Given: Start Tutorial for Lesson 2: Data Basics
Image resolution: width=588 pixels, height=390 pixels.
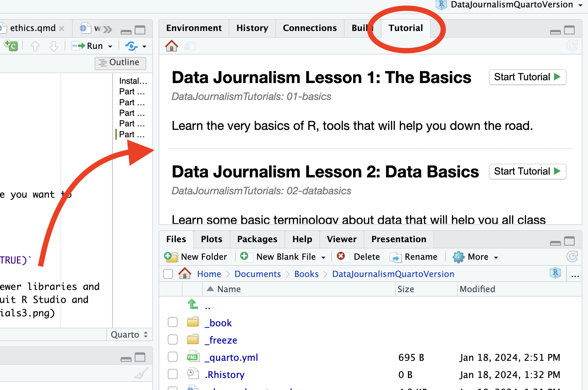Looking at the screenshot, I should click(x=527, y=171).
